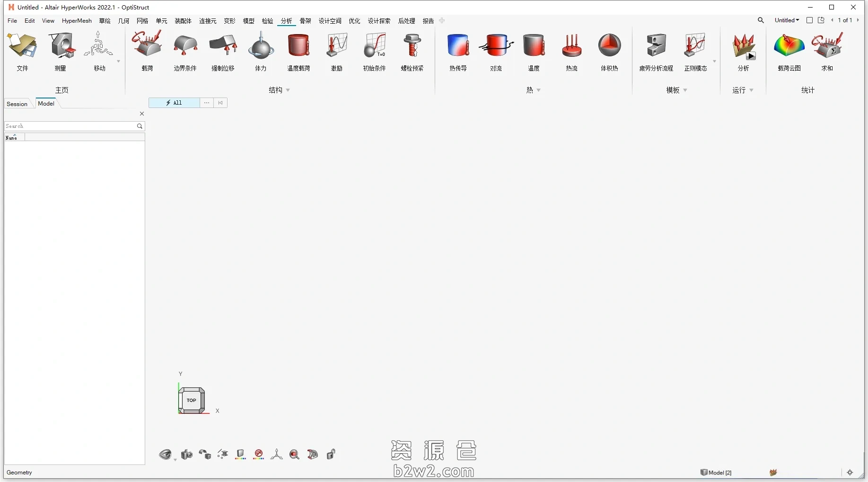Expand the 结构 group dropdown arrow
Image resolution: width=868 pixels, height=482 pixels.
pyautogui.click(x=288, y=90)
